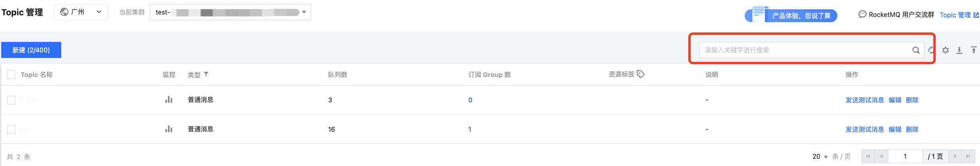This screenshot has height=166, width=980.
Task: Refresh the topic list
Action: [931, 50]
